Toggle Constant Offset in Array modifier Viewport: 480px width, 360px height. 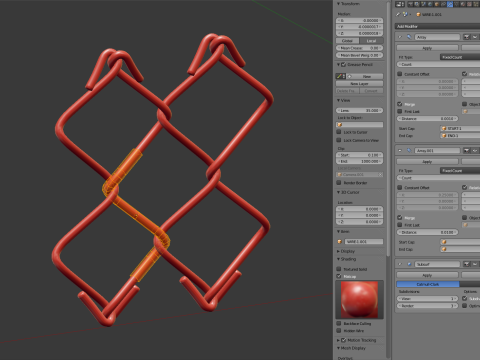(400, 74)
